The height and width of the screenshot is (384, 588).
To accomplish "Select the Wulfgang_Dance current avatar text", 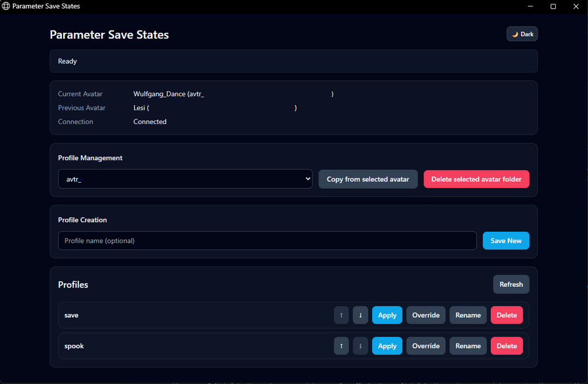I will (x=233, y=94).
